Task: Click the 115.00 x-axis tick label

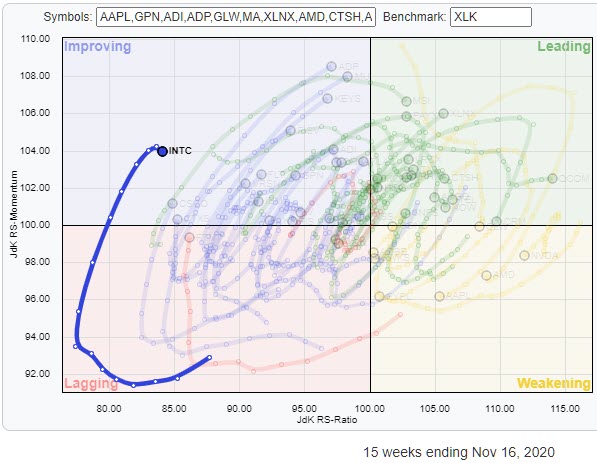Action: (x=565, y=409)
